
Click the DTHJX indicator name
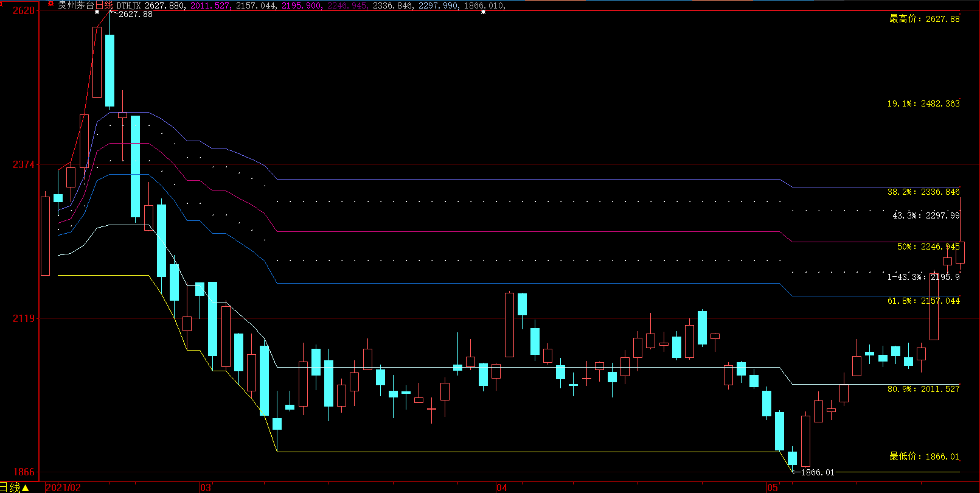(128, 5)
